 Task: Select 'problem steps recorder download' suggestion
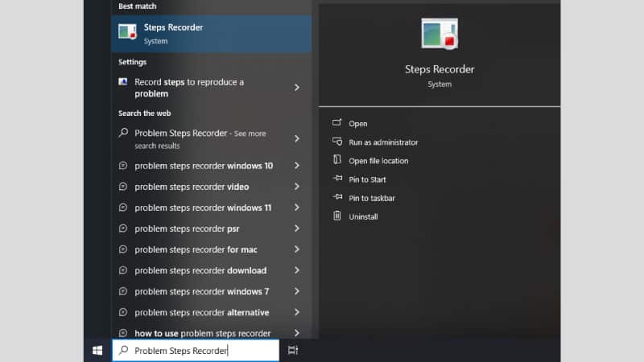pos(211,270)
